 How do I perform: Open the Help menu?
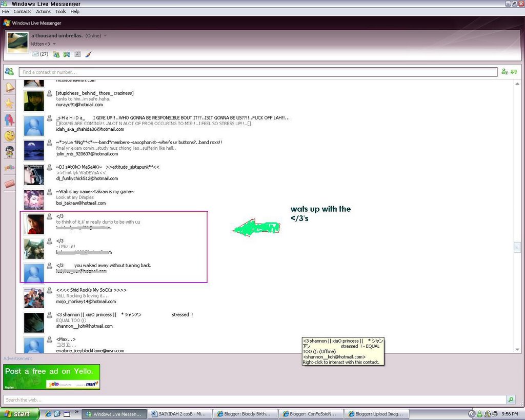point(75,11)
